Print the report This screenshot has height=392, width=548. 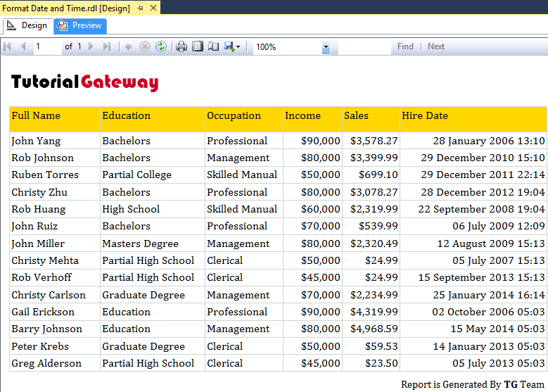[x=181, y=46]
